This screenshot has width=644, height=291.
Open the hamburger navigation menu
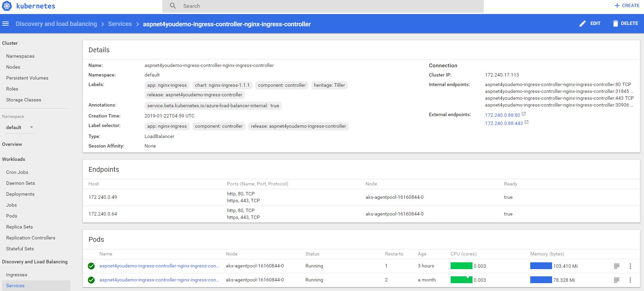5,24
